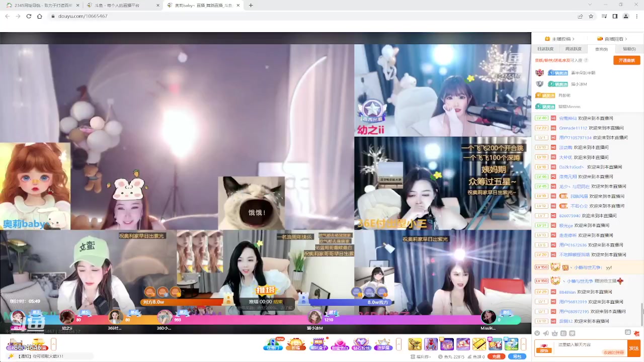Click the 甜蜜告白 confession icon
The height and width of the screenshot is (362, 644).
[341, 344]
